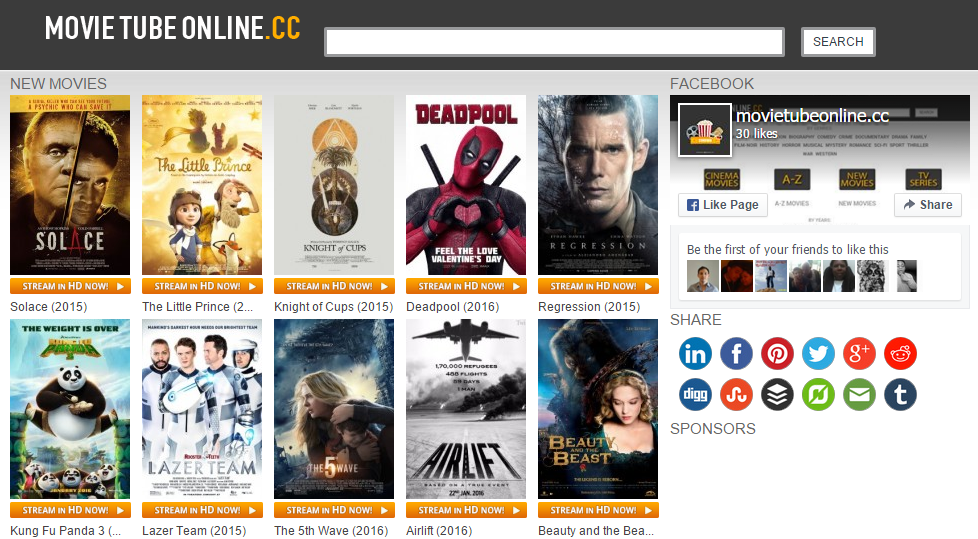Stream Solace in HD now
978x539 pixels.
(x=70, y=286)
